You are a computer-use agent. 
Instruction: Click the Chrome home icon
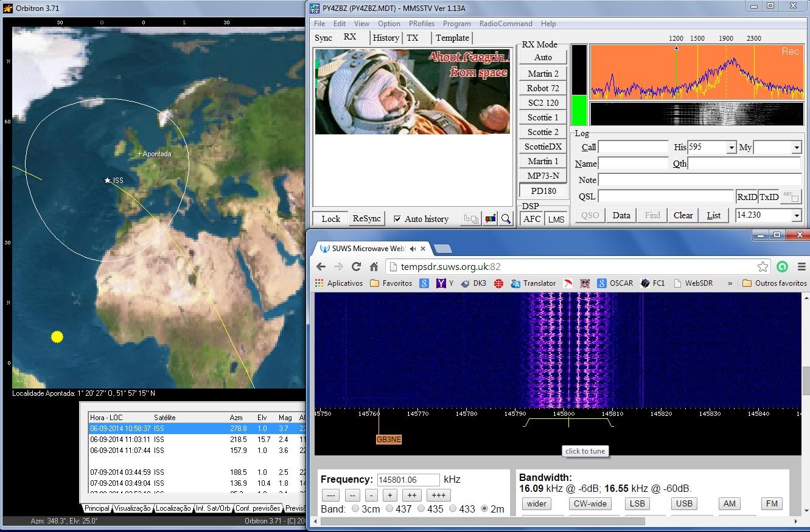coord(374,266)
